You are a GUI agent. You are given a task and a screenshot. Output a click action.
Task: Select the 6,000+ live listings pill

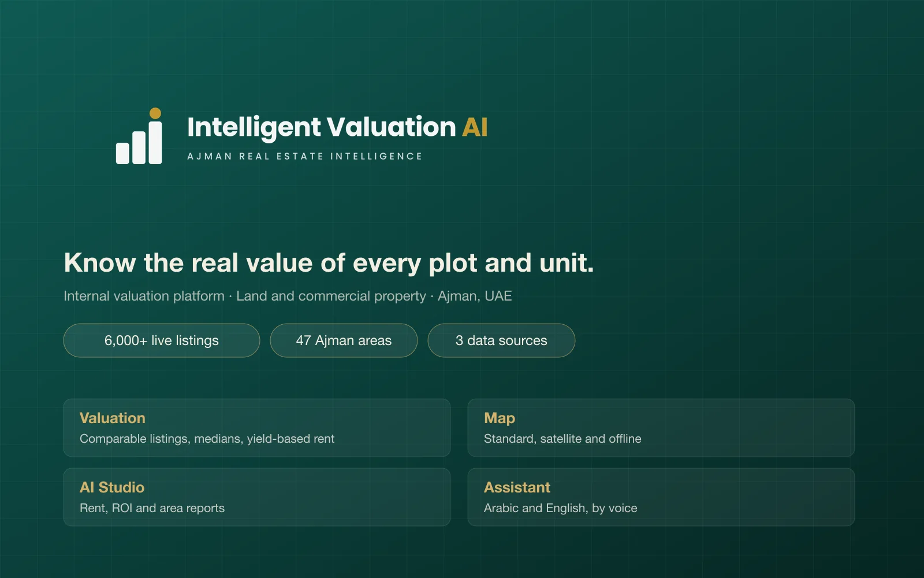point(162,340)
